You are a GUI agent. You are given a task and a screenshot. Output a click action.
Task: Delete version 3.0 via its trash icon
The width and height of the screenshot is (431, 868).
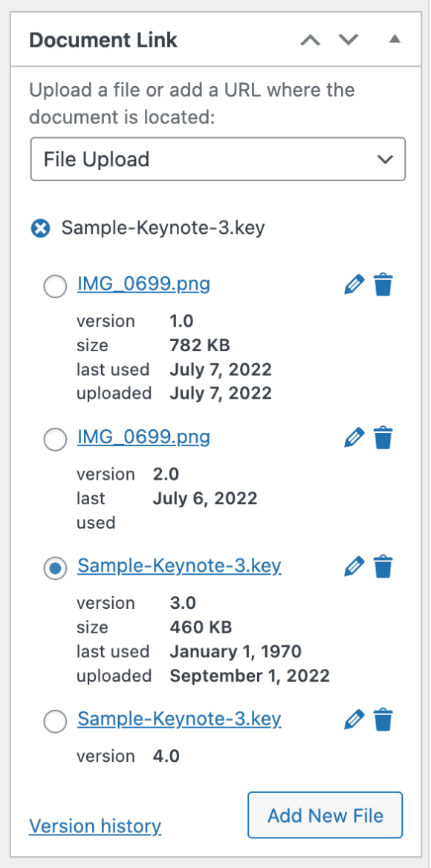[383, 566]
